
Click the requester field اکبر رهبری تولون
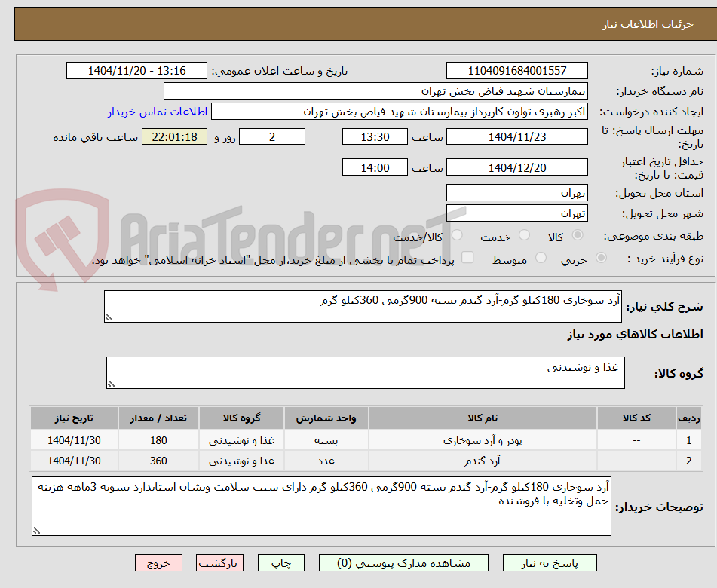tap(399, 112)
